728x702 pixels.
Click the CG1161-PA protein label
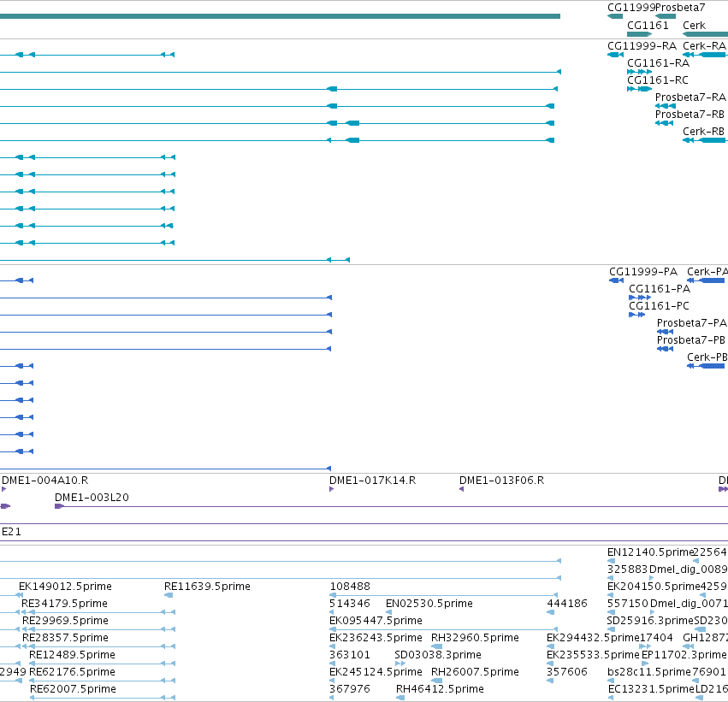click(x=660, y=289)
